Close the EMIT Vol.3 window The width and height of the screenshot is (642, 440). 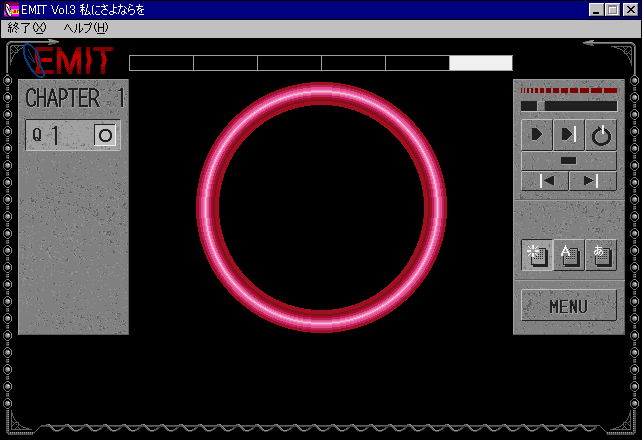coord(630,9)
